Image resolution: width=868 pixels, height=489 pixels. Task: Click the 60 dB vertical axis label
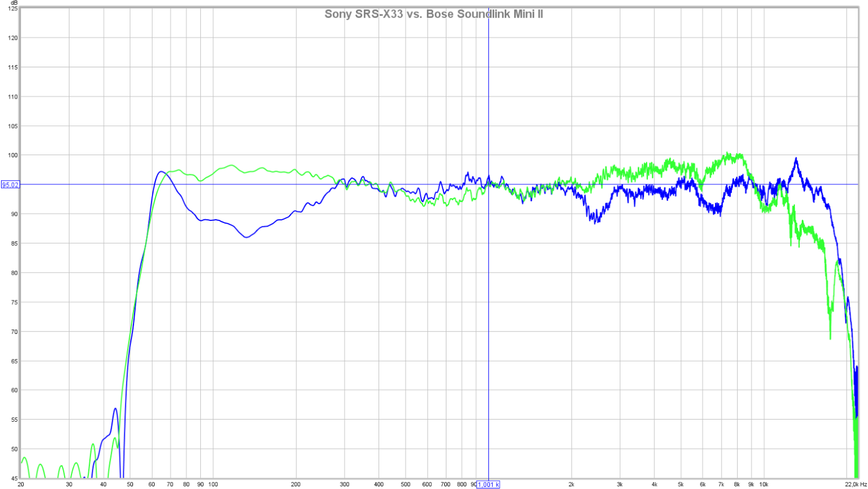[x=15, y=390]
